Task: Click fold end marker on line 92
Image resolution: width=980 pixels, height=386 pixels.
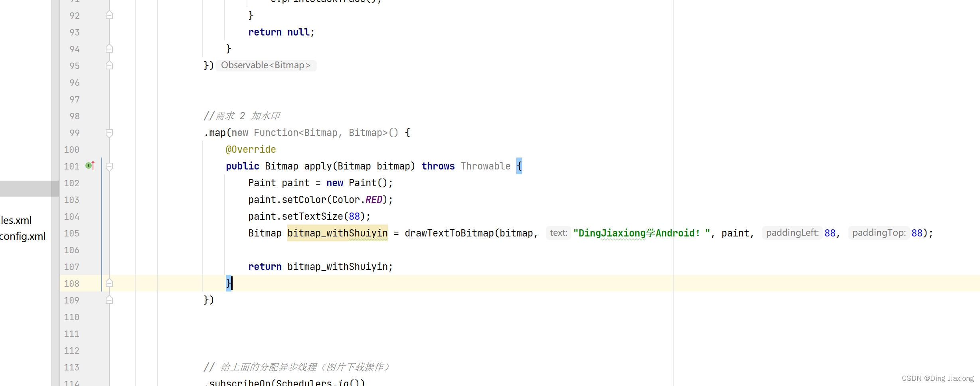Action: [x=109, y=15]
